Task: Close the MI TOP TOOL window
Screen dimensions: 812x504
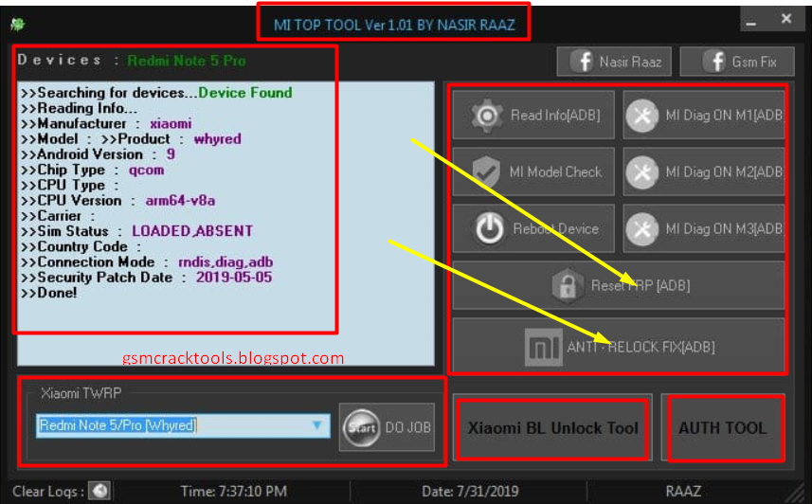Action: coord(786,19)
